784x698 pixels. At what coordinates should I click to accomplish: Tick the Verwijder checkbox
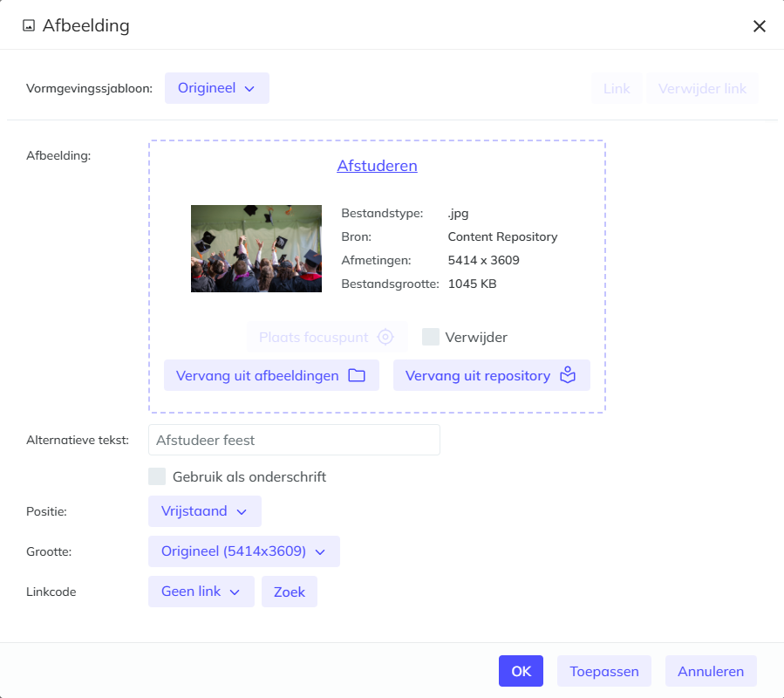431,337
